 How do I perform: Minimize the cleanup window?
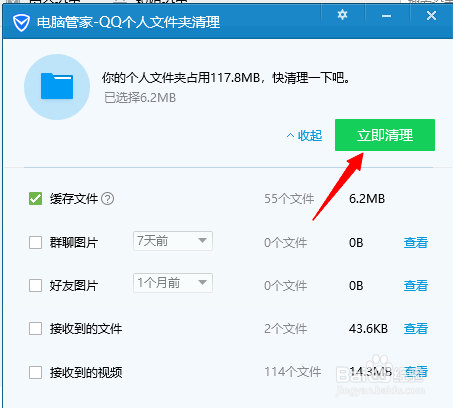pos(387,16)
